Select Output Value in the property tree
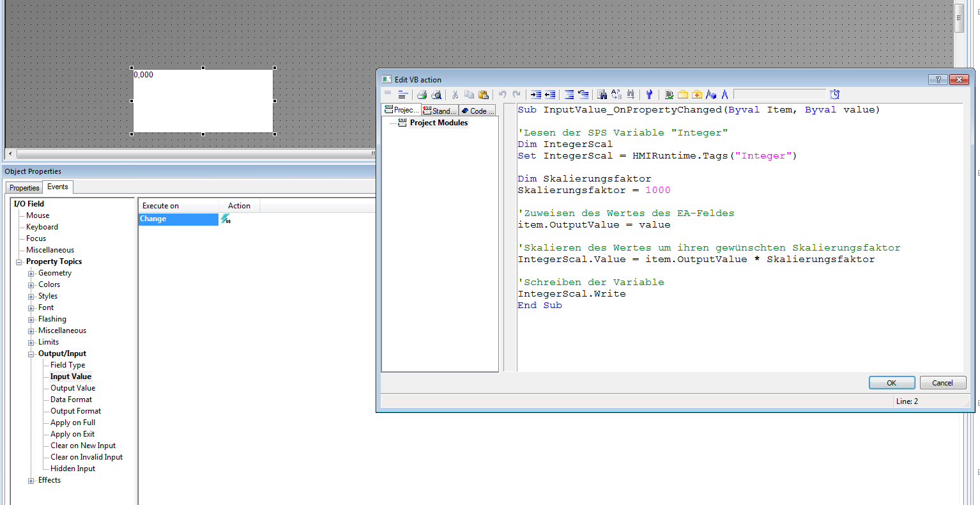The height and width of the screenshot is (505, 980). click(73, 388)
